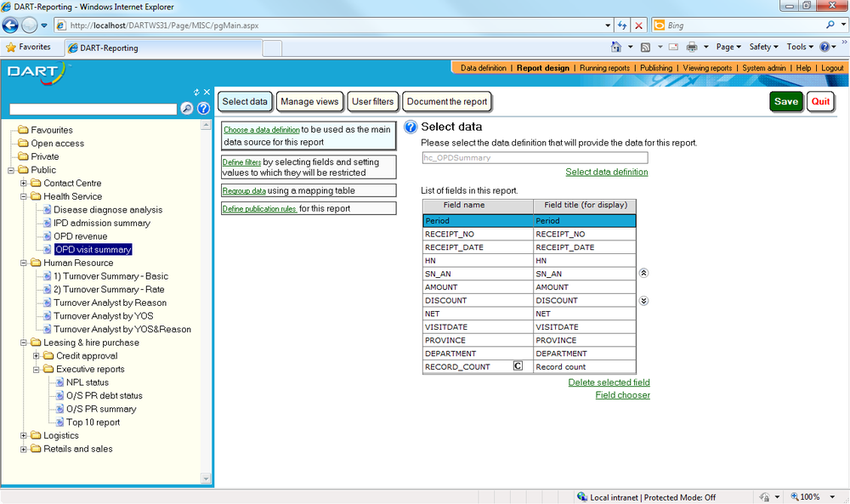Click the Select data help icon

click(x=411, y=127)
